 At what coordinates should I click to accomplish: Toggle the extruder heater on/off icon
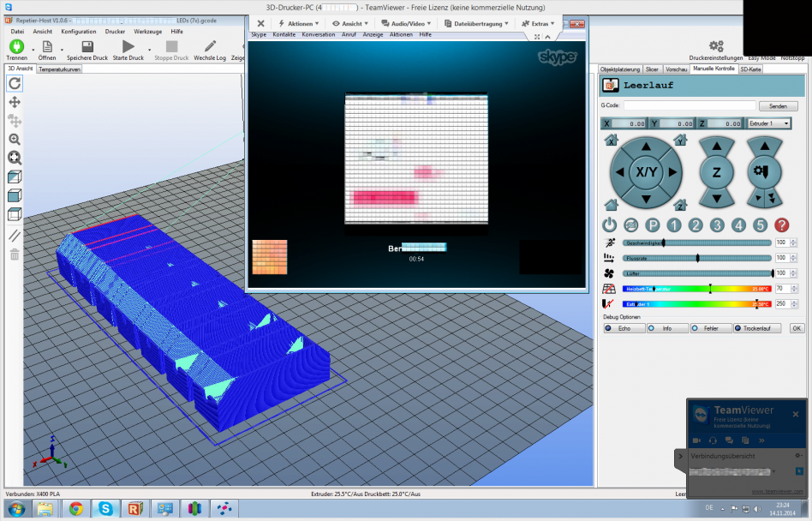609,304
